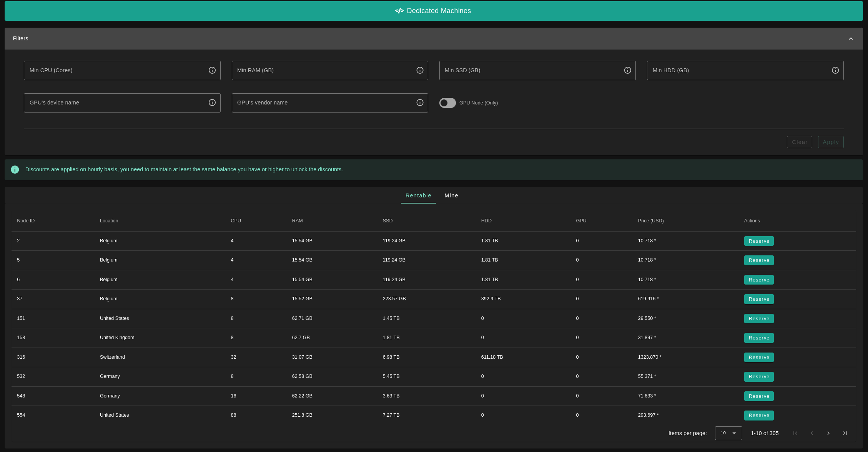Viewport: 868px width, 452px height.
Task: Click into GPU's vendor name field
Action: [323, 103]
